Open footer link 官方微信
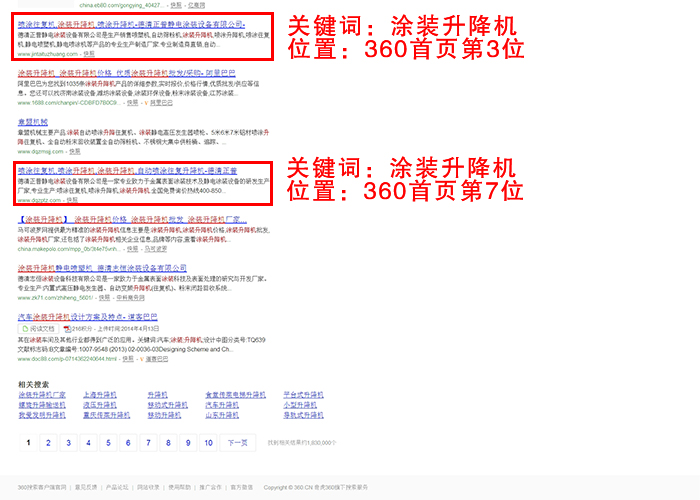This screenshot has height=500, width=700. pyautogui.click(x=242, y=488)
